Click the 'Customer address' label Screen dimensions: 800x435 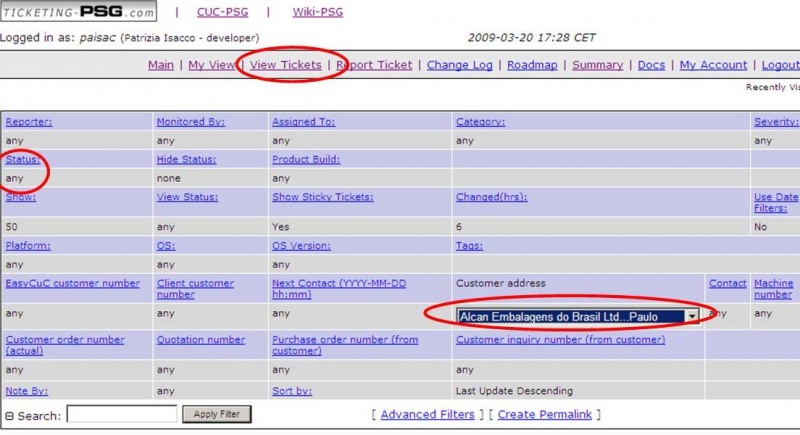(x=501, y=284)
